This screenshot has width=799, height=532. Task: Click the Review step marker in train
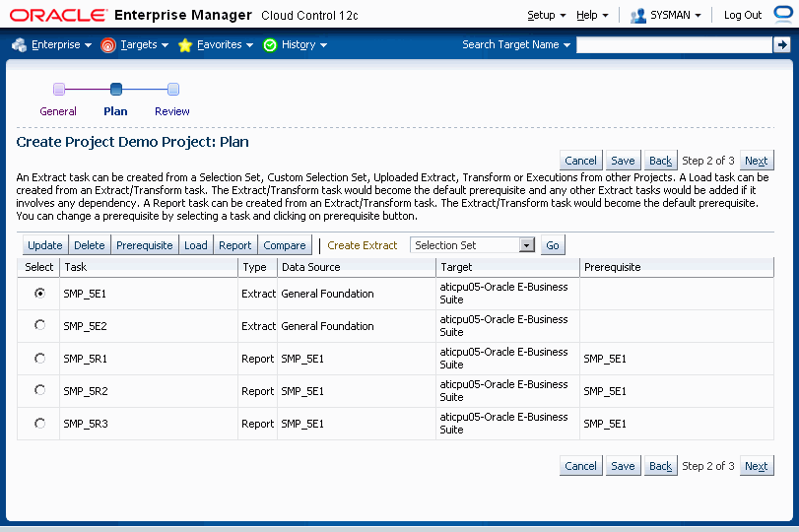173,90
